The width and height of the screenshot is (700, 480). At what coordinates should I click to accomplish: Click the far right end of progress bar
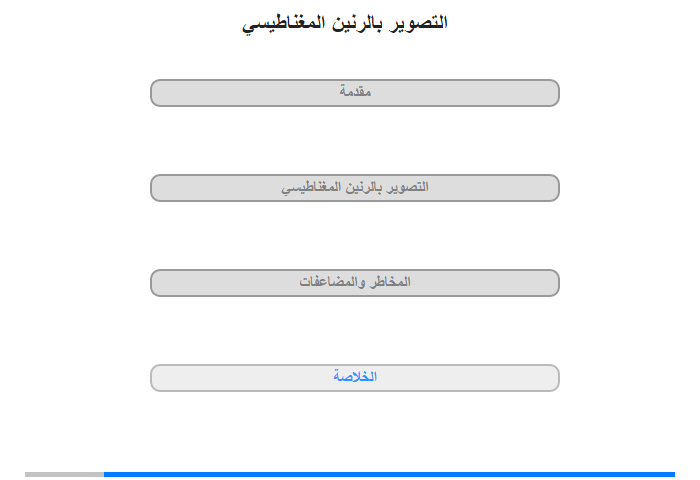673,474
